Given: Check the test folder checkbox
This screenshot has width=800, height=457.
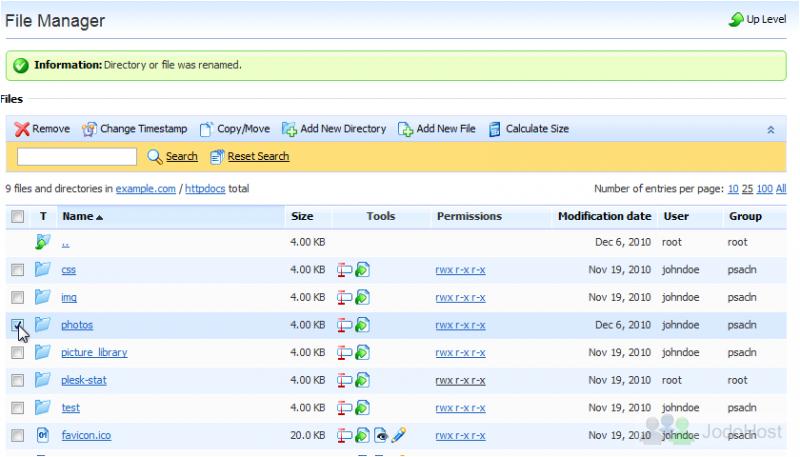Looking at the screenshot, I should tap(17, 408).
